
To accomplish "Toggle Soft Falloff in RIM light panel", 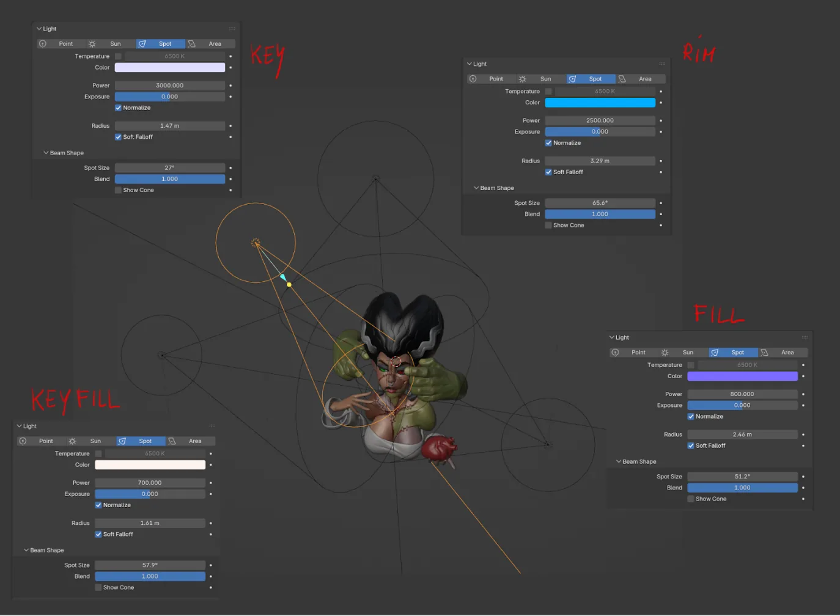I will [548, 172].
